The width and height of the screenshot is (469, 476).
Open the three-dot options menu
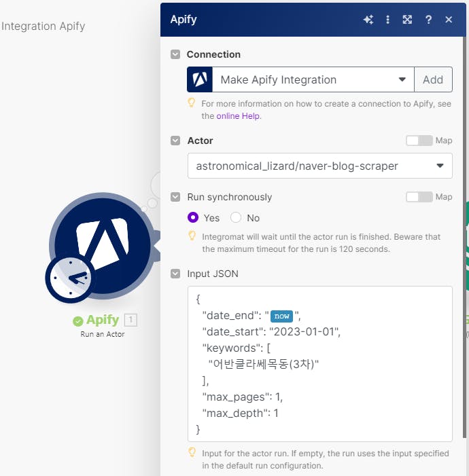(387, 20)
